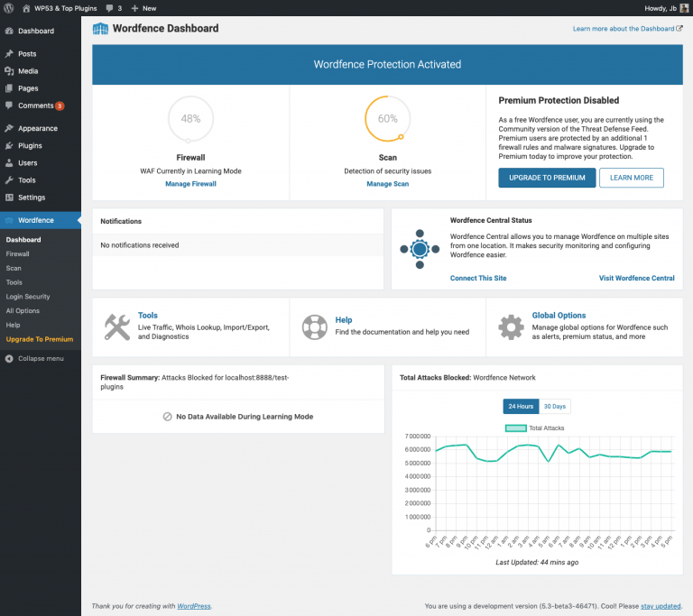693x616 pixels.
Task: Open Learn more about the Dashboard link
Action: [624, 29]
